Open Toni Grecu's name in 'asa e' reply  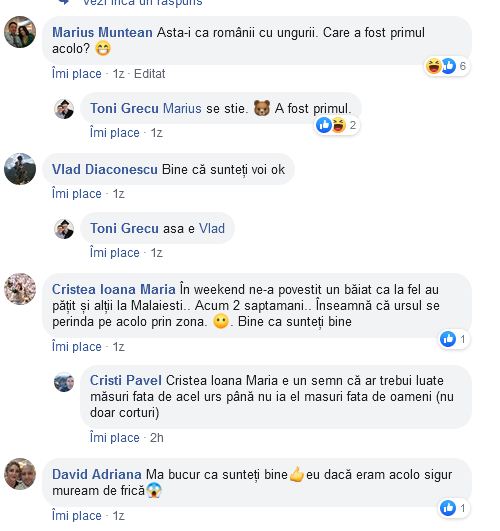click(124, 228)
